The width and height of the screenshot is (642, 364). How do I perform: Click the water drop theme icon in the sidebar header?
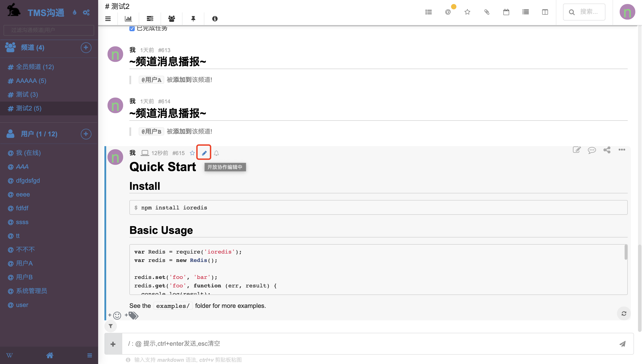[x=74, y=12]
